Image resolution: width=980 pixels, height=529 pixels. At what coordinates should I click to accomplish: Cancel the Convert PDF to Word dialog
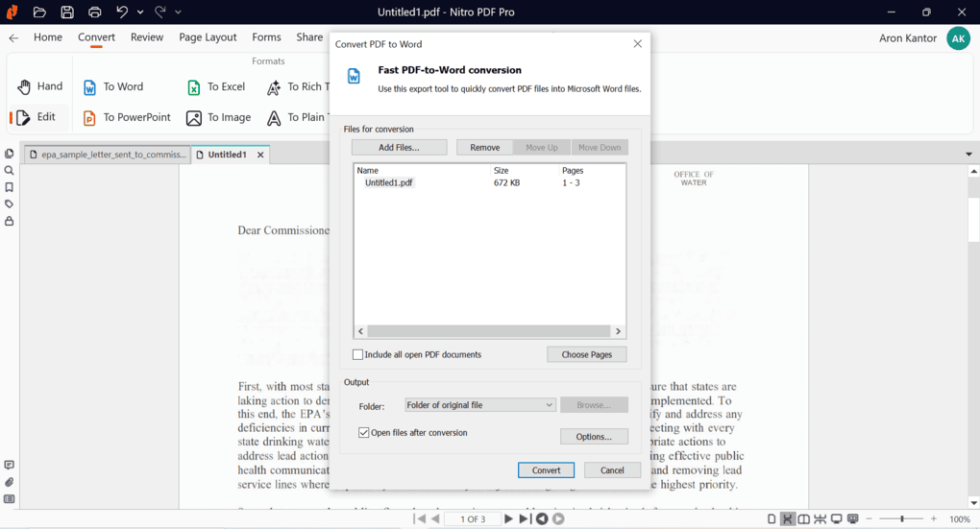point(613,470)
